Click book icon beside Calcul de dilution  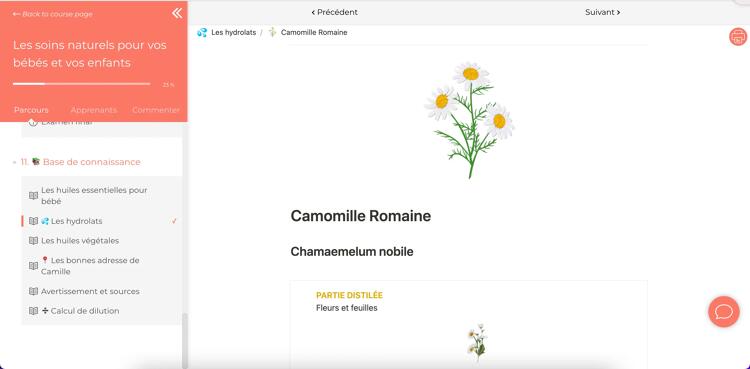tap(33, 311)
